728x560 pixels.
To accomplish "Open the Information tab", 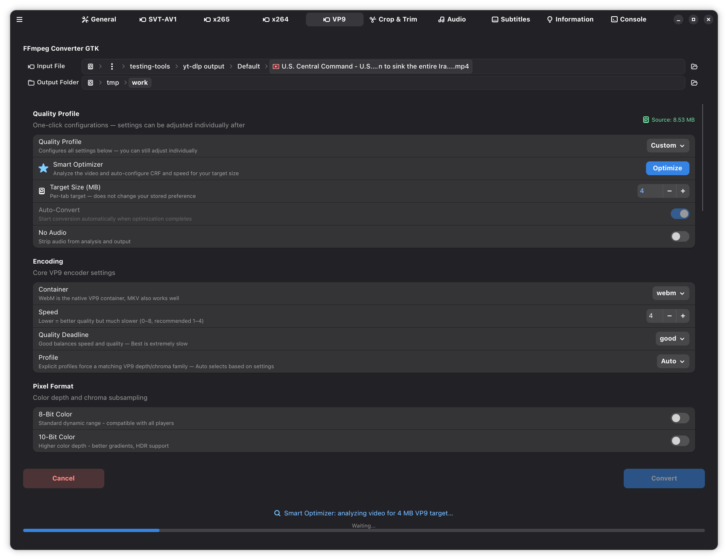I will (570, 19).
